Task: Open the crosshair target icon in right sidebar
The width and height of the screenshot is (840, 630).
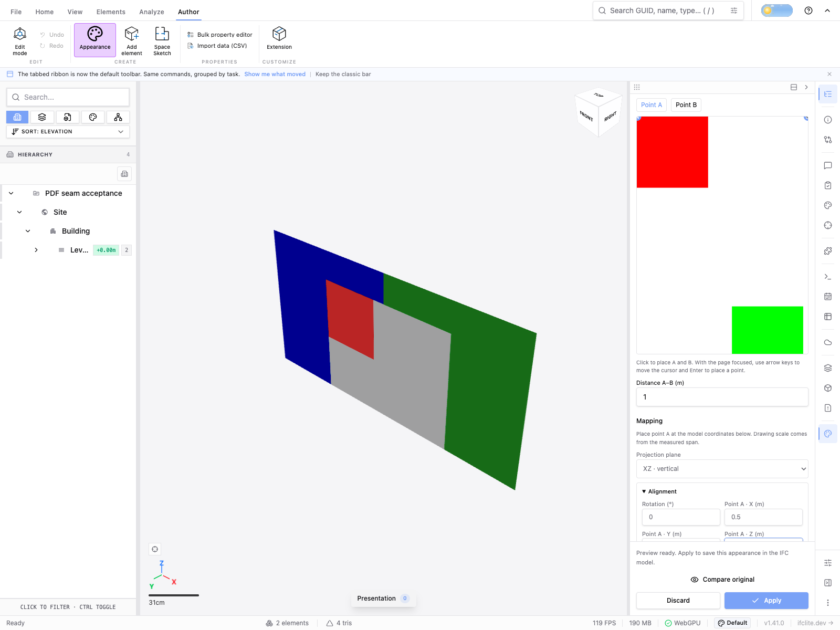Action: click(x=828, y=225)
